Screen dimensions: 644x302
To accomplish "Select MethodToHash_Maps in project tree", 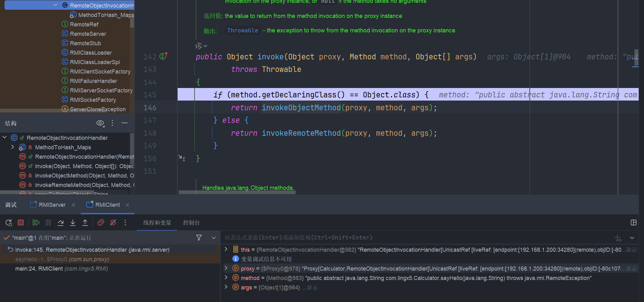I will (x=102, y=15).
